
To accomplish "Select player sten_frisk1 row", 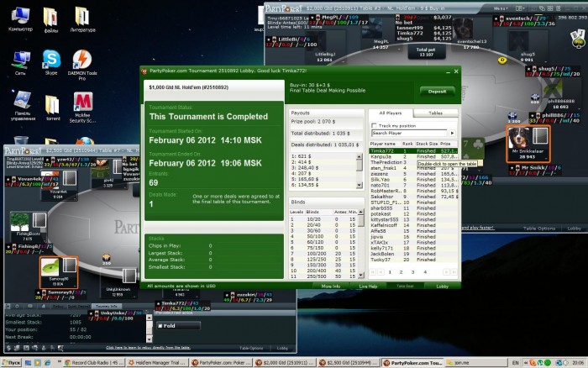I will [413, 168].
